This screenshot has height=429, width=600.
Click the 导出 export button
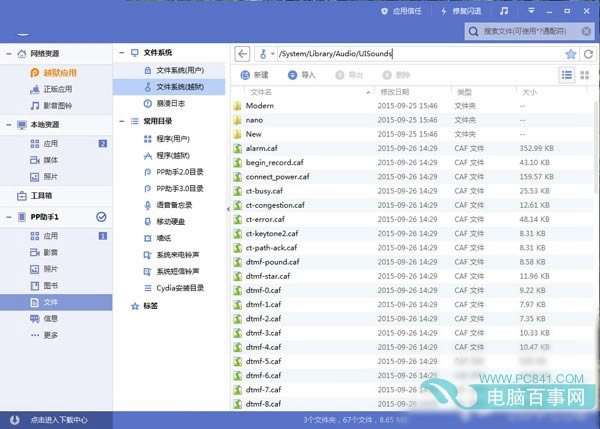pos(349,75)
